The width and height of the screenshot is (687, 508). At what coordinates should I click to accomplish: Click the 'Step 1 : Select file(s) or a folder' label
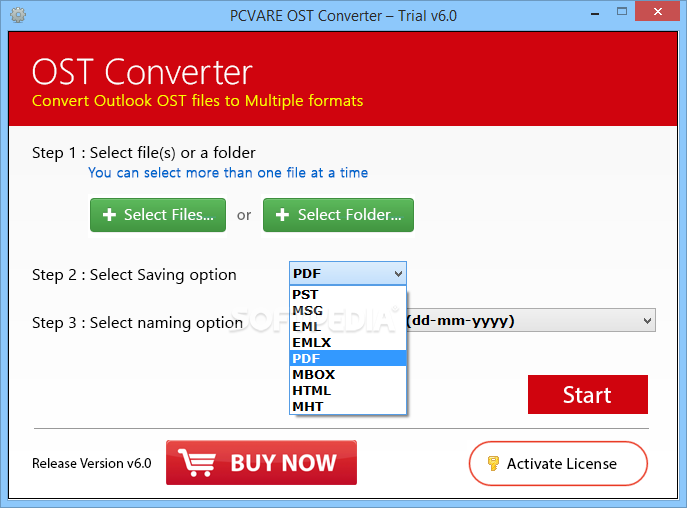pos(144,153)
